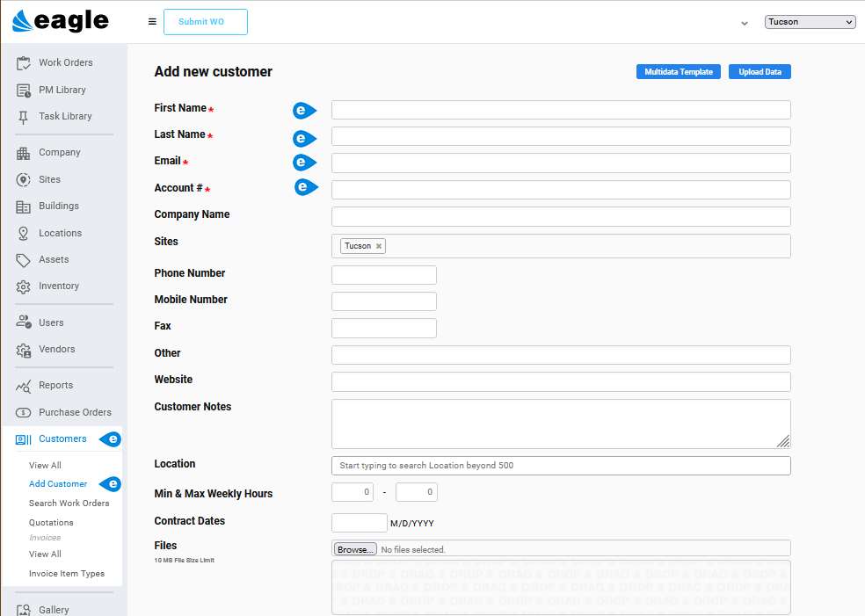Click Browse to select files
Screen dimensions: 865x616
point(355,549)
